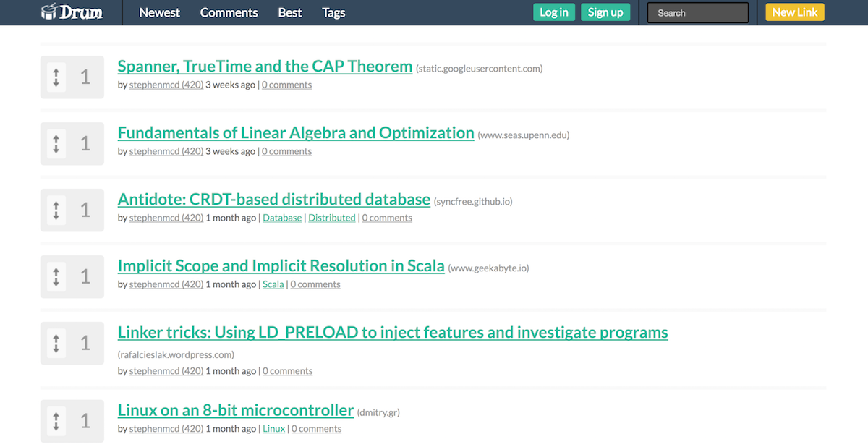Image resolution: width=868 pixels, height=447 pixels.
Task: Focus the Search input field
Action: [698, 13]
